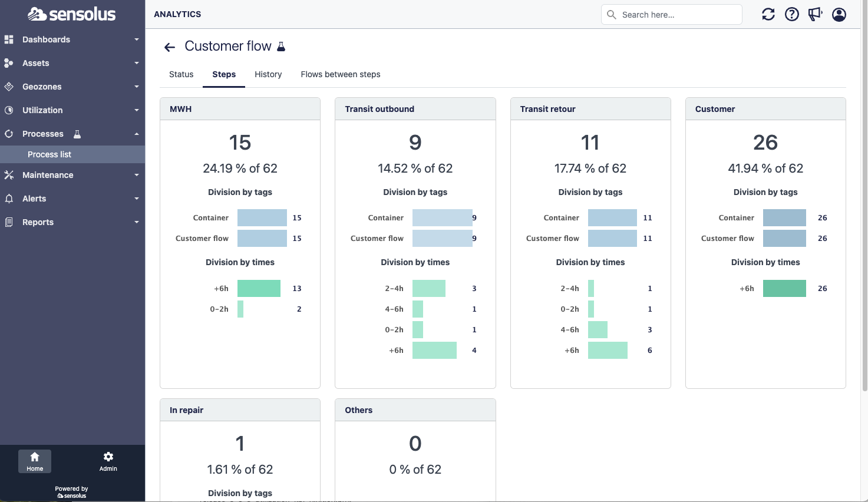The width and height of the screenshot is (868, 502).
Task: Go back using the left arrow
Action: click(170, 47)
